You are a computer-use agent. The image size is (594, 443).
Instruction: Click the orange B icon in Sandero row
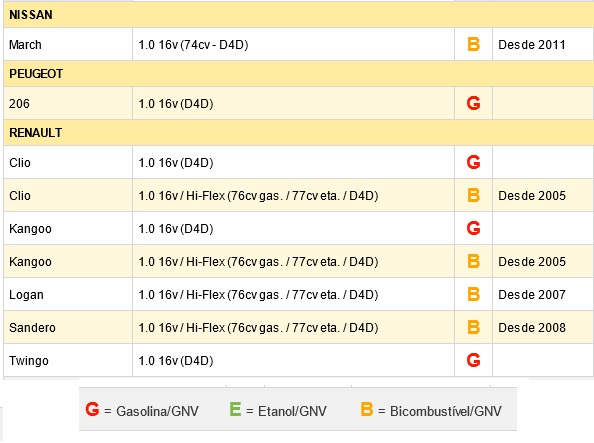474,327
